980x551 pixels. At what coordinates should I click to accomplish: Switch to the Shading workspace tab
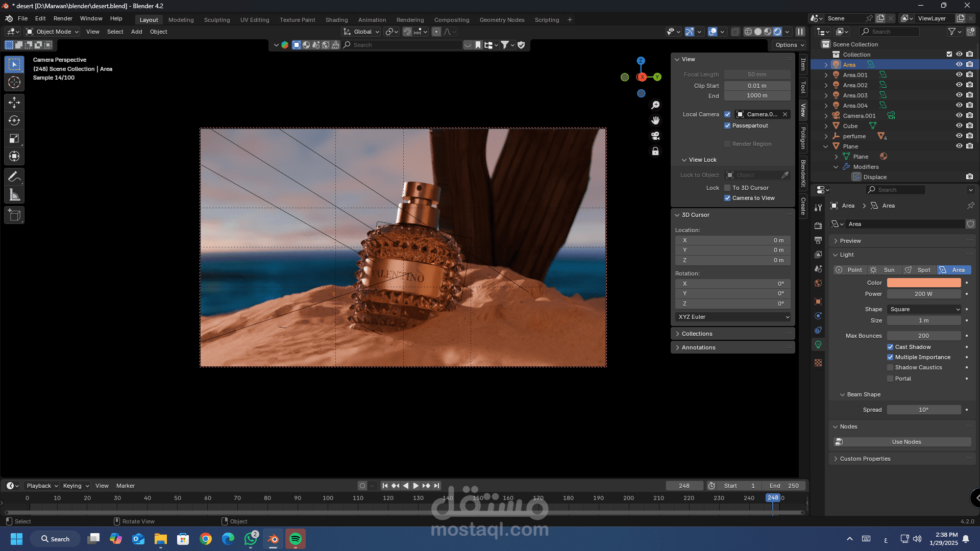[336, 20]
